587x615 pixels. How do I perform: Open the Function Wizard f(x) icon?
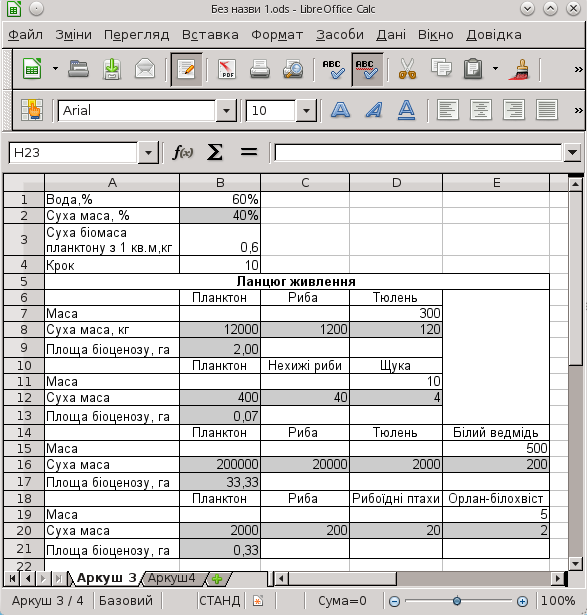pos(183,152)
